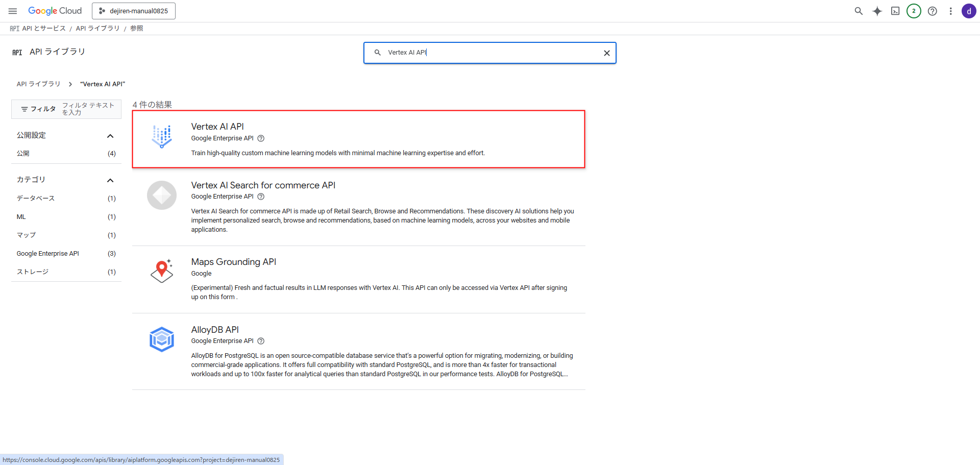The height and width of the screenshot is (465, 980).
Task: Collapse the カテゴリ filter section
Action: (x=110, y=180)
